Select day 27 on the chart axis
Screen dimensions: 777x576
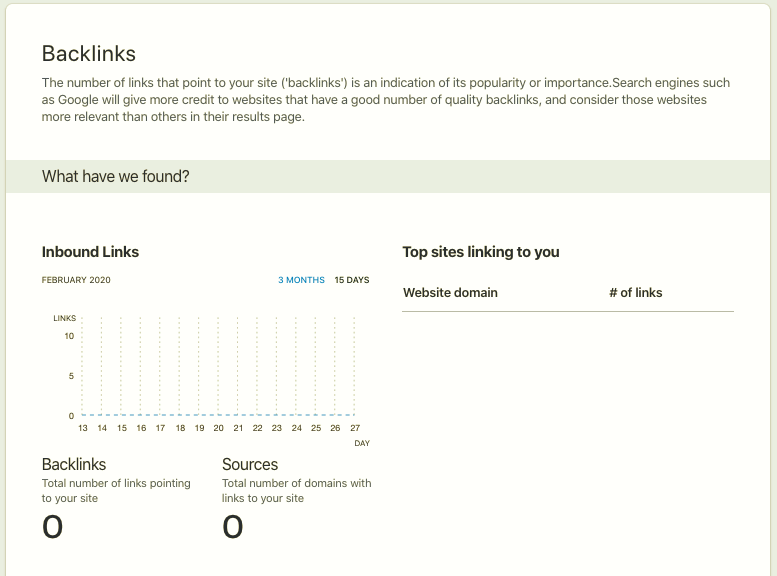pos(354,428)
